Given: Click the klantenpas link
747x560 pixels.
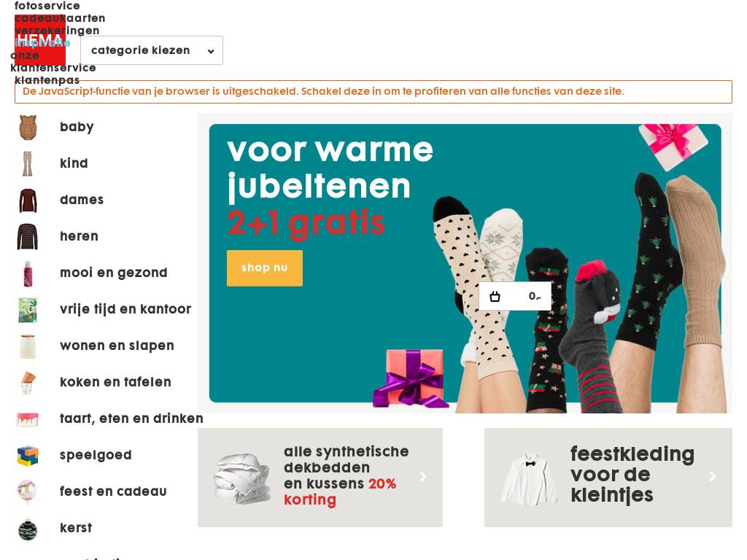Looking at the screenshot, I should click(47, 80).
